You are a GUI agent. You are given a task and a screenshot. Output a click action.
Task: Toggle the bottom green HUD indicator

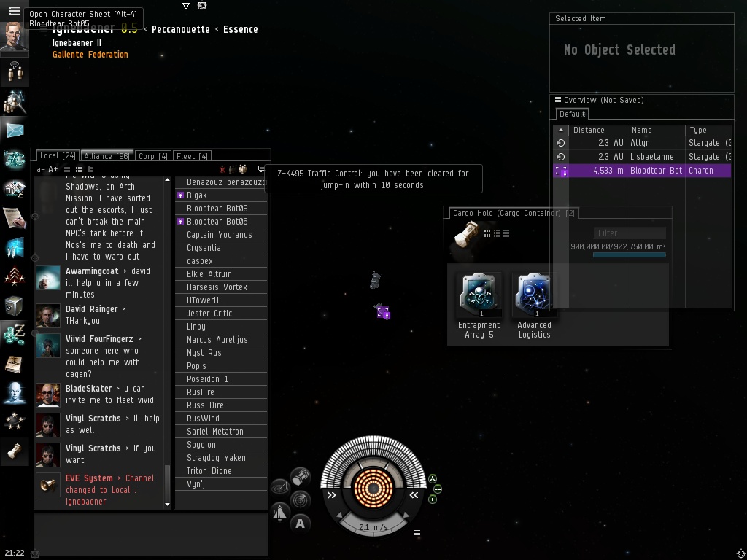[433, 499]
